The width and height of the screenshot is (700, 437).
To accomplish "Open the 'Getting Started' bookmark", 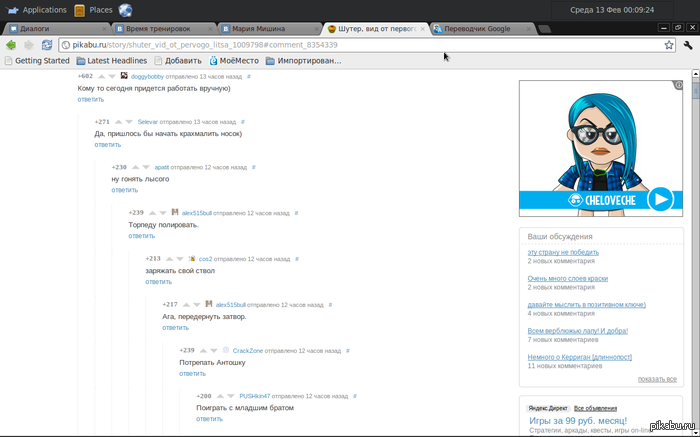I will point(37,61).
